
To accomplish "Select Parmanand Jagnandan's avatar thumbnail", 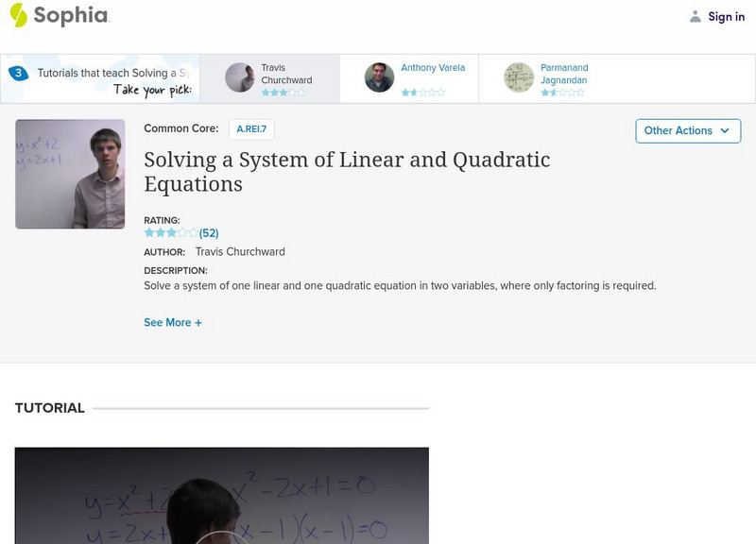I will click(519, 77).
